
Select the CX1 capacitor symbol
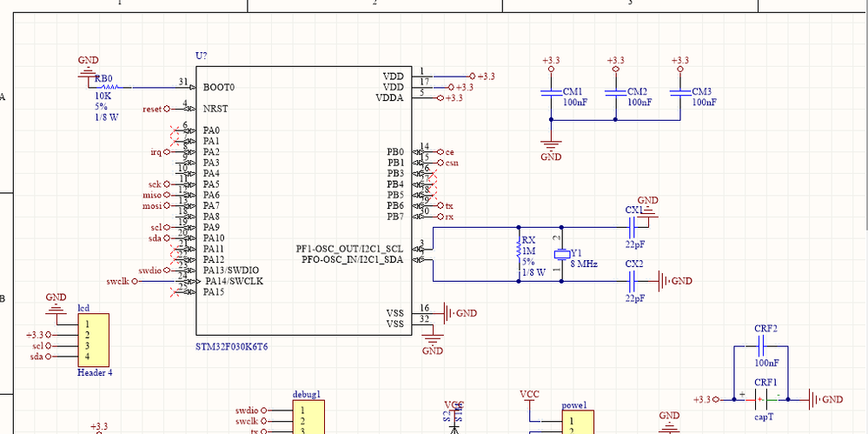click(632, 227)
